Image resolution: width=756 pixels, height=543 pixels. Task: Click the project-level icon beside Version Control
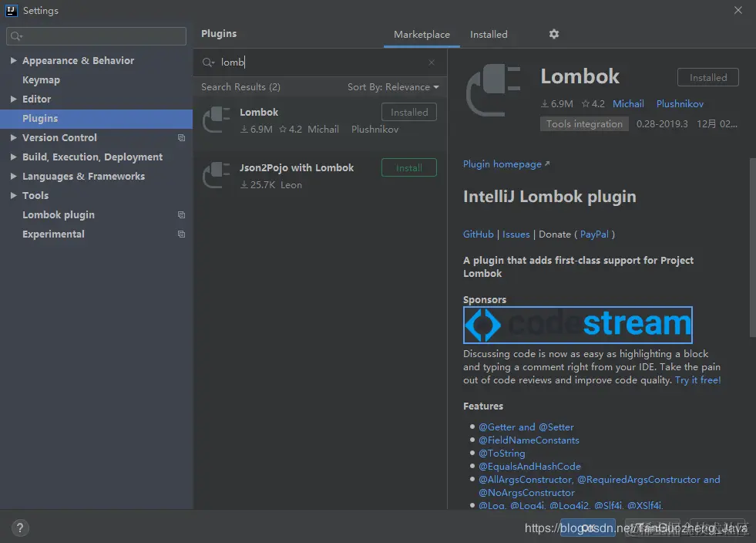pyautogui.click(x=181, y=138)
